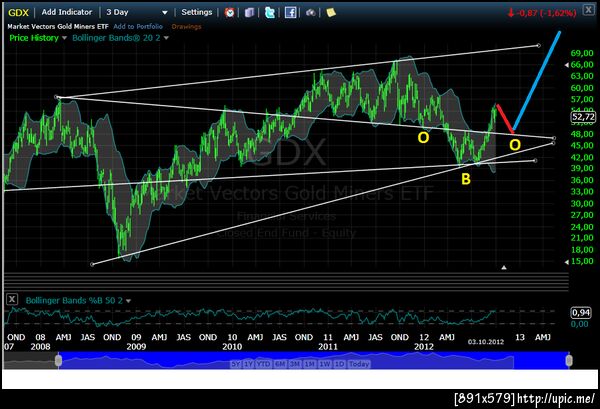Grab the right range slider handle
This screenshot has height=409, width=600.
569,360
